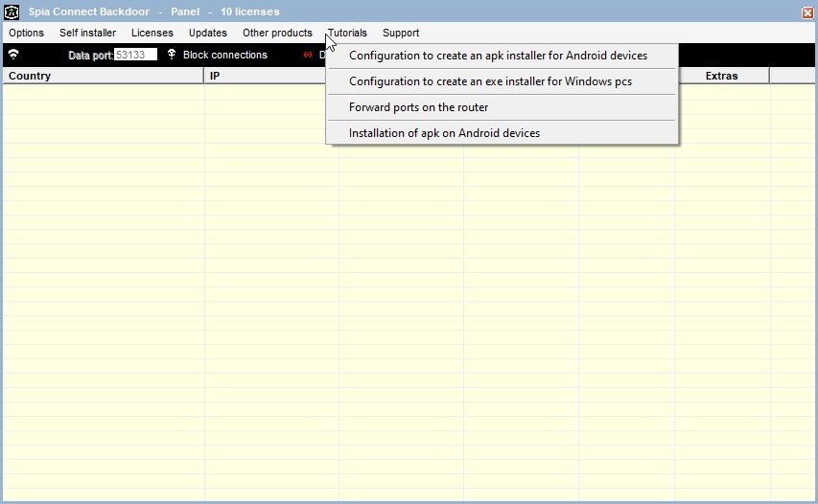Open the Support menu
The image size is (818, 504).
(x=401, y=33)
